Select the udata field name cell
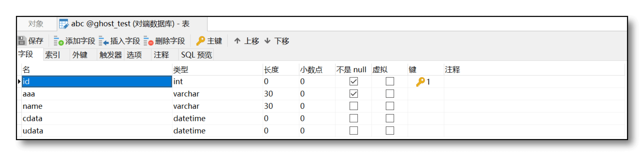Image resolution: width=644 pixels, height=156 pixels. (x=97, y=131)
